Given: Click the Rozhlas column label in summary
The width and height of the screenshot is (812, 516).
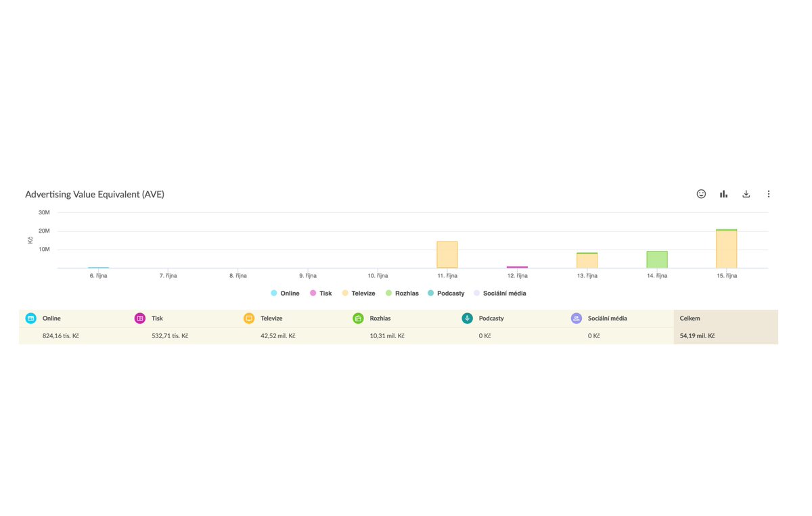Looking at the screenshot, I should coord(380,318).
